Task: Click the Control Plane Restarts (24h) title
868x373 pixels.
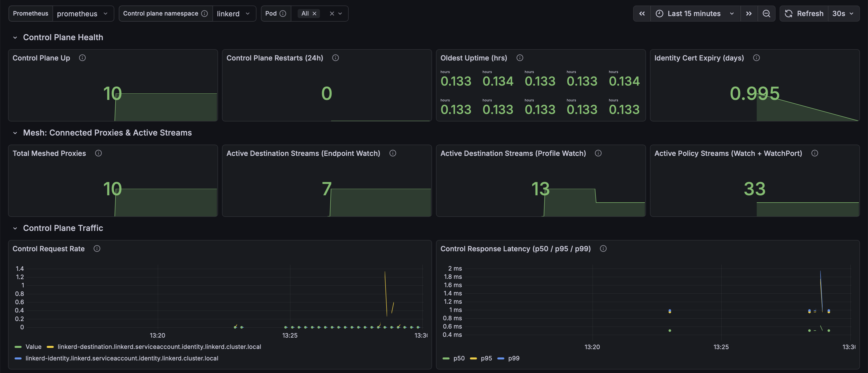Action: [275, 58]
